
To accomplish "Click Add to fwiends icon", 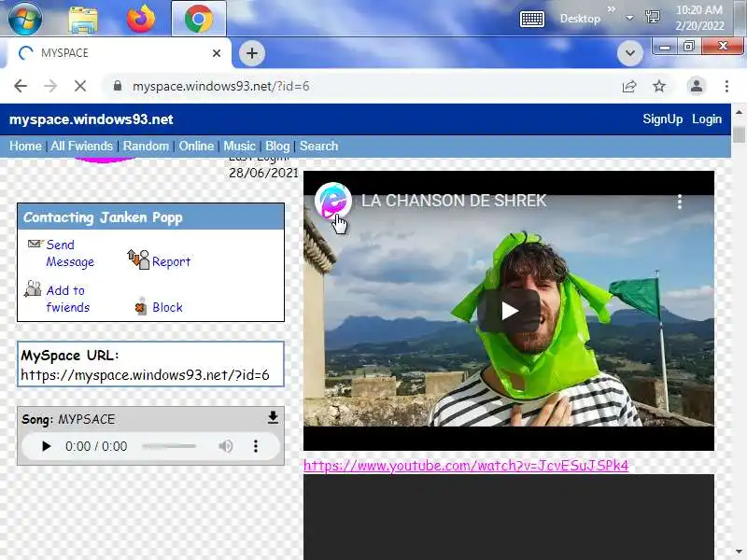I will (x=33, y=288).
